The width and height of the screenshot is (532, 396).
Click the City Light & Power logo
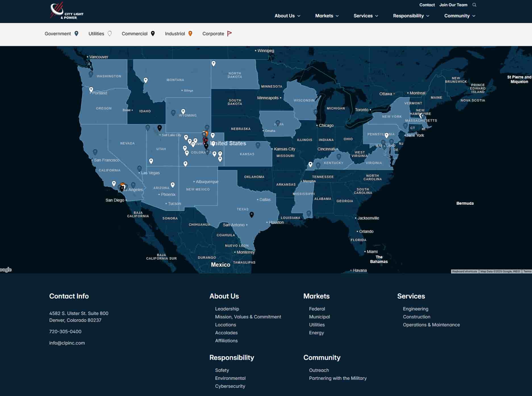tap(66, 11)
